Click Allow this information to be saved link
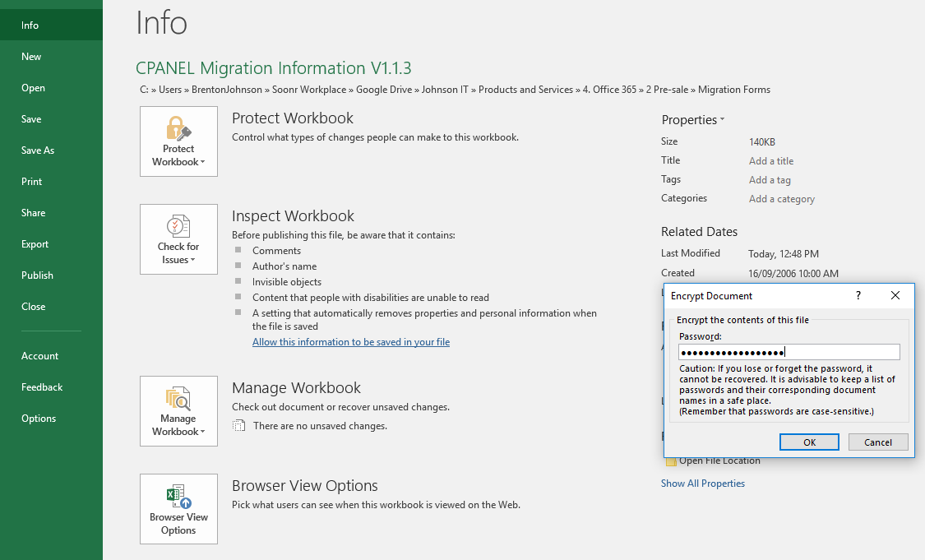Screen dimensions: 925x560 (351, 342)
